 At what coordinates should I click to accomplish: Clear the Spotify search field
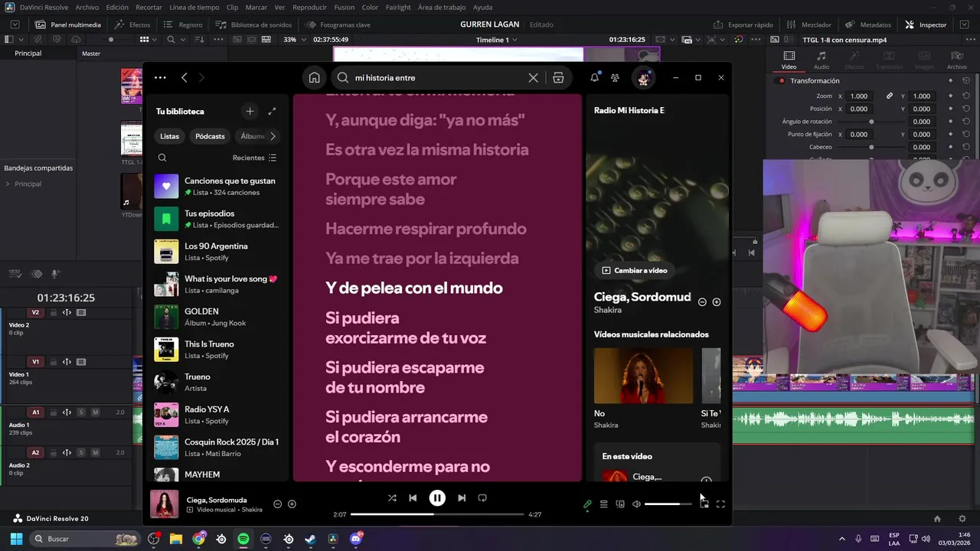click(x=534, y=77)
